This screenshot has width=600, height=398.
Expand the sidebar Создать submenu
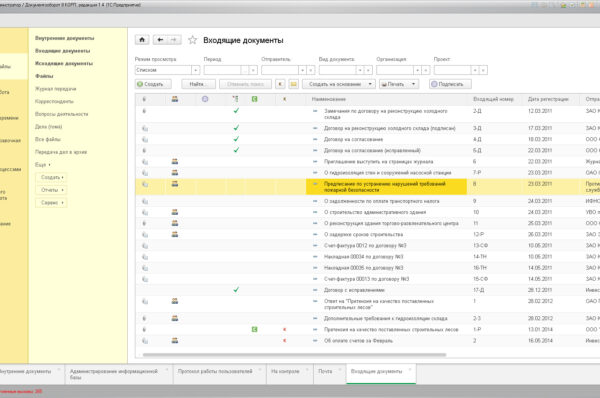52,177
